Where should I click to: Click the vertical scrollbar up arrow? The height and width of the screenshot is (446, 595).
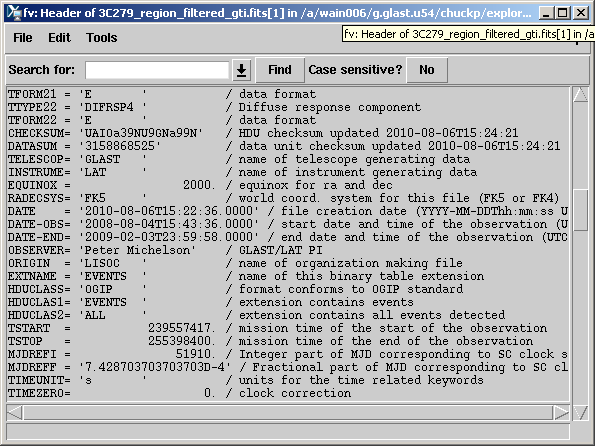pyautogui.click(x=581, y=95)
